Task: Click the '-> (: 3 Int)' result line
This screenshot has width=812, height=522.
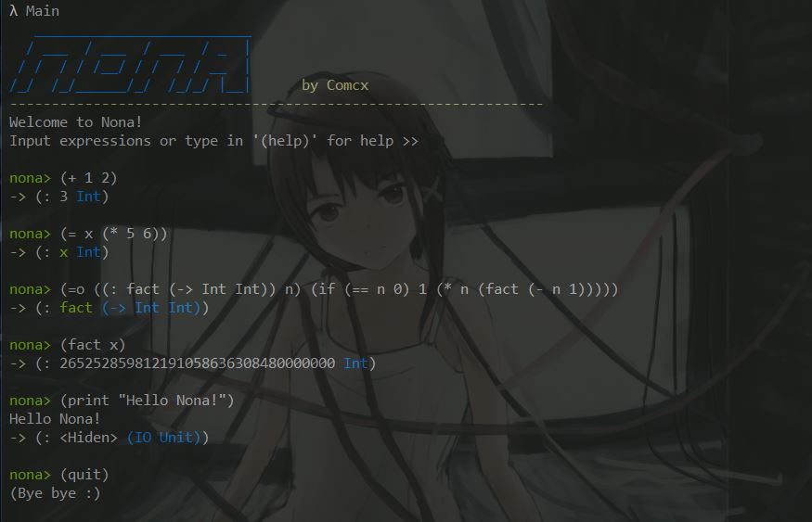Action: pyautogui.click(x=59, y=197)
